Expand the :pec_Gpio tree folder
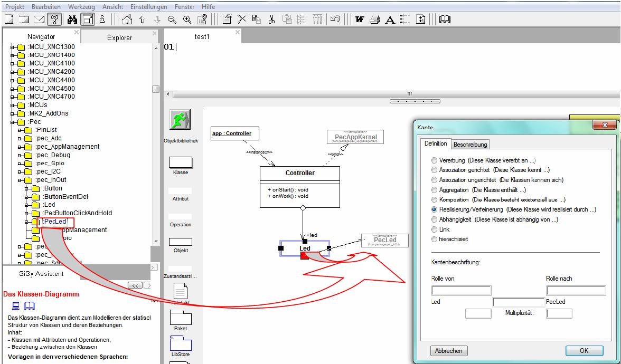The image size is (621, 364). pos(20,164)
